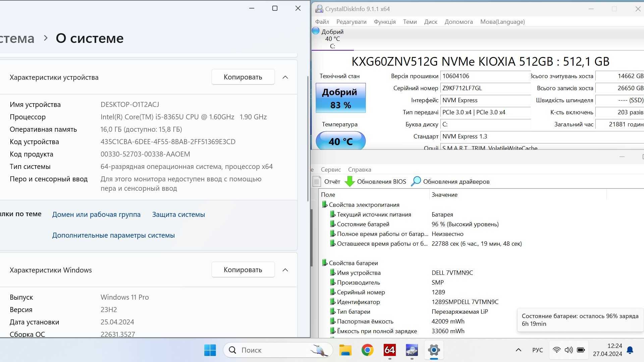
Task: Select row Тип батареи
Action: coord(354,312)
